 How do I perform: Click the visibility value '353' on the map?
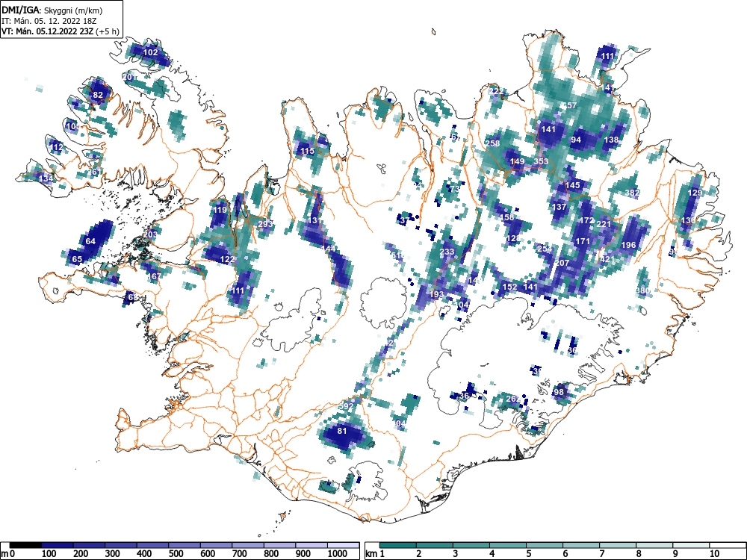(541, 161)
